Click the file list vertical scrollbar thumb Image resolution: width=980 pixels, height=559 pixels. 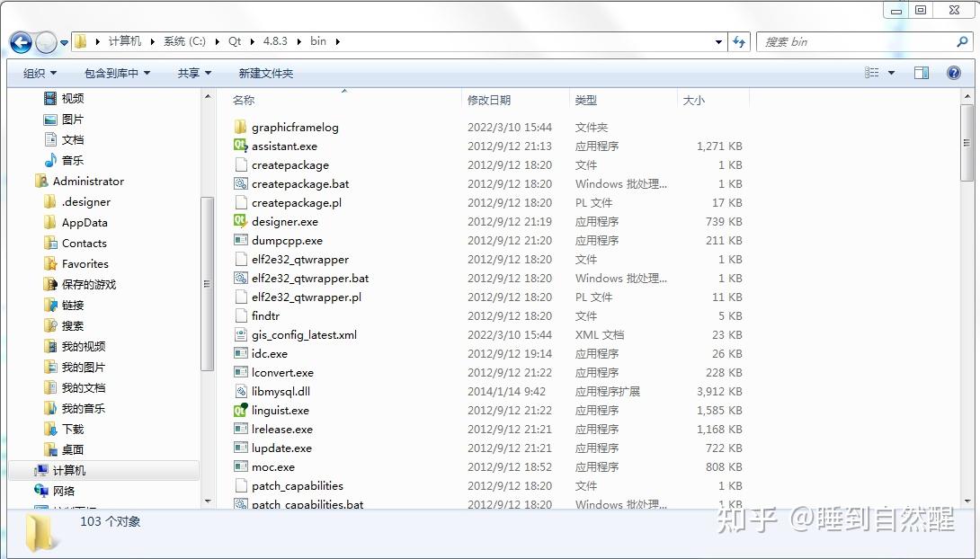point(967,142)
